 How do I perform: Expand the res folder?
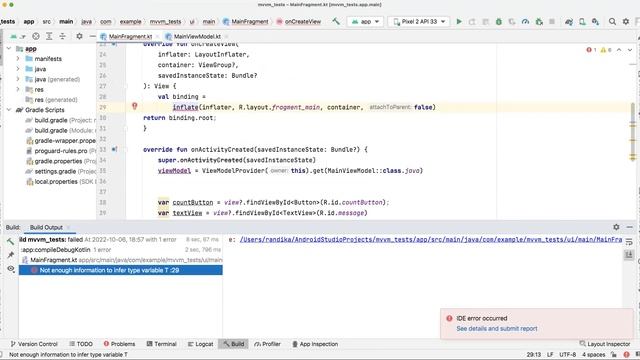click(x=18, y=89)
